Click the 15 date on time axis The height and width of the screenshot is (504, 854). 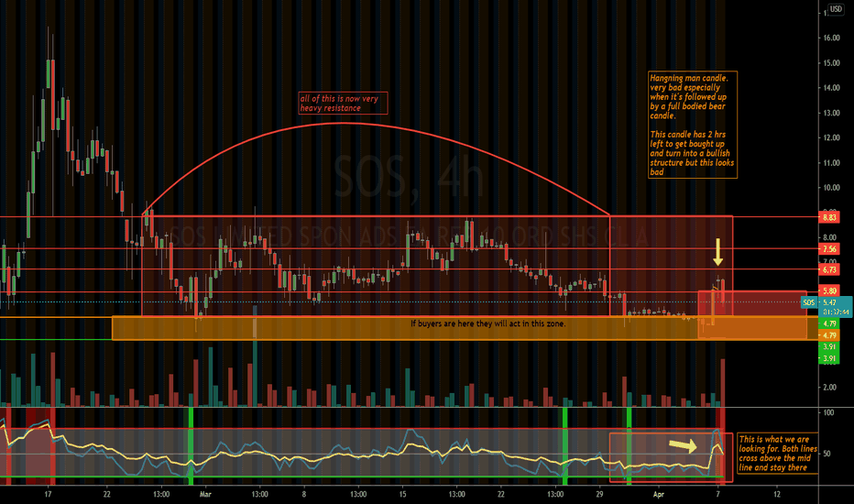point(402,495)
